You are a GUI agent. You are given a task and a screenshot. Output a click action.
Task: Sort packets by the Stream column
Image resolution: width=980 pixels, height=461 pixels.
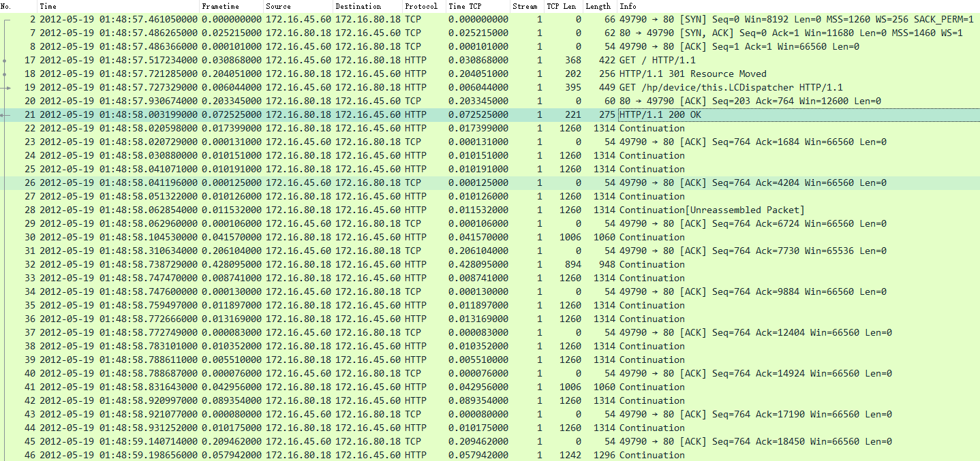click(525, 6)
